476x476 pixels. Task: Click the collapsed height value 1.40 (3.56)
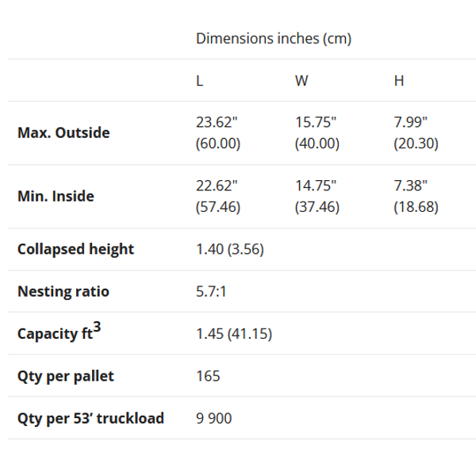pos(230,249)
